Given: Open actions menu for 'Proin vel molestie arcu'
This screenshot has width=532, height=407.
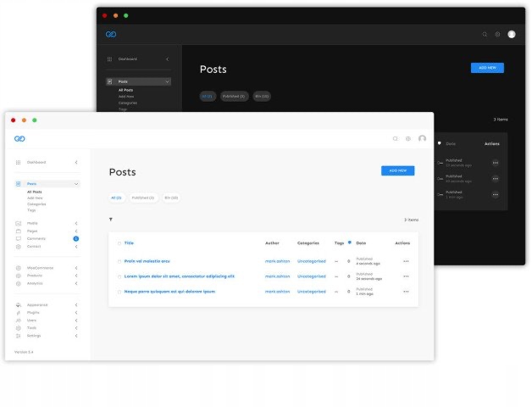Looking at the screenshot, I should 406,261.
